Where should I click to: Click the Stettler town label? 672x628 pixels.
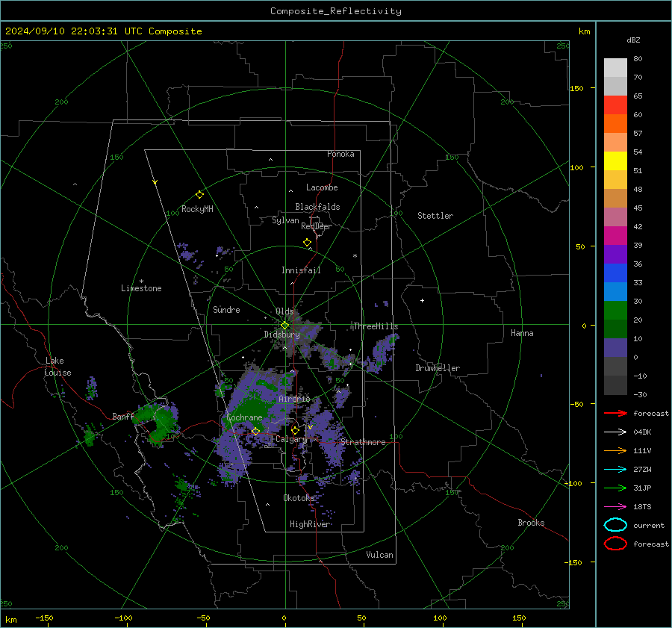(x=435, y=216)
